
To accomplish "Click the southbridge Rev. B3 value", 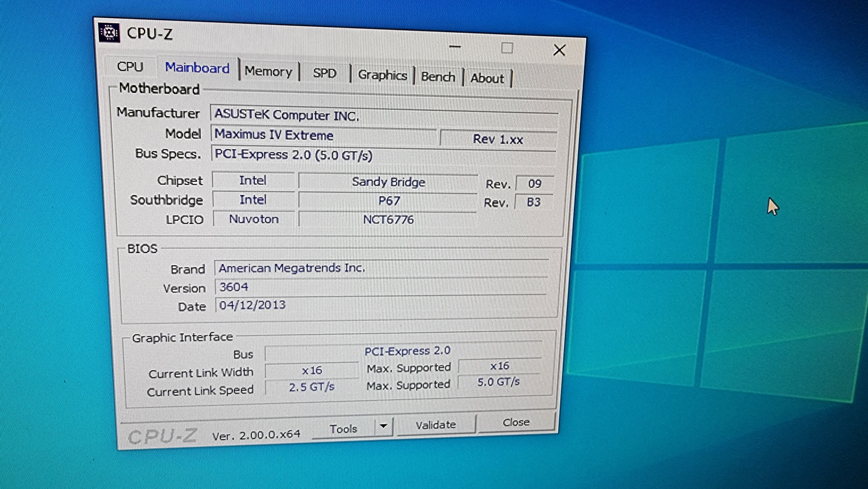I will (534, 202).
